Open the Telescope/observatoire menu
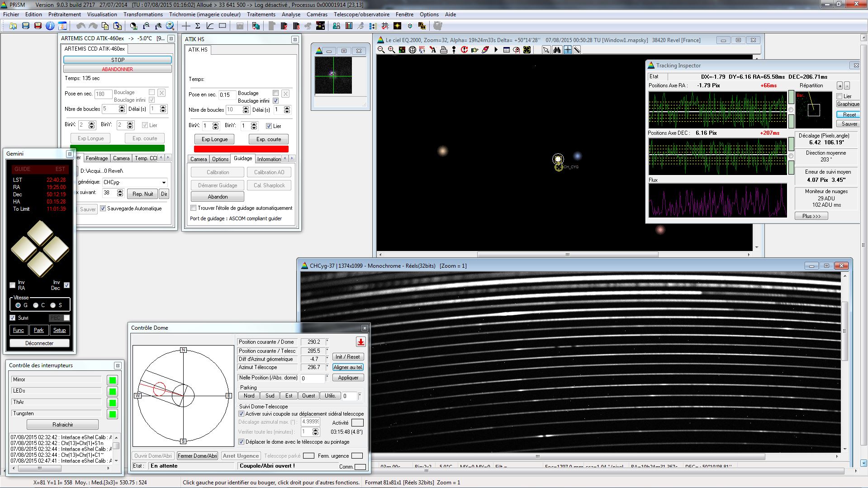Screen dimensions: 868x488 click(x=361, y=14)
